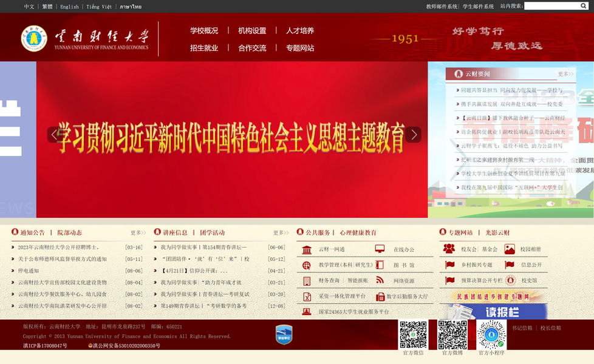This screenshot has height=364, width=594.
Task: Click the 校友会 people icon
Action: [449, 249]
